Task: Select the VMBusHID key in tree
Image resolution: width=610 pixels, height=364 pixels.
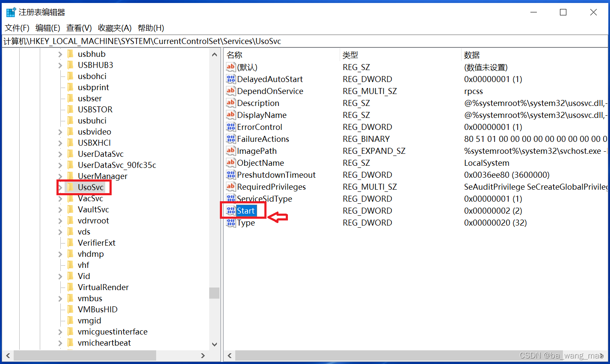Action: tap(98, 309)
